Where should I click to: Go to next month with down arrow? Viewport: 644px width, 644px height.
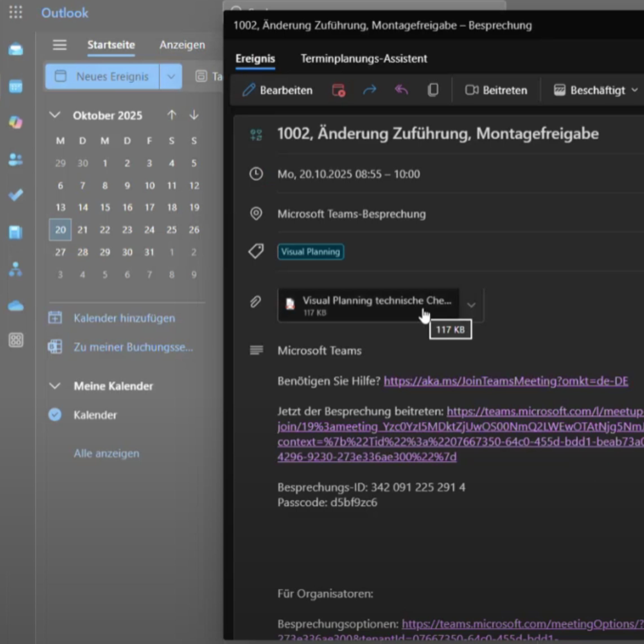pos(194,115)
